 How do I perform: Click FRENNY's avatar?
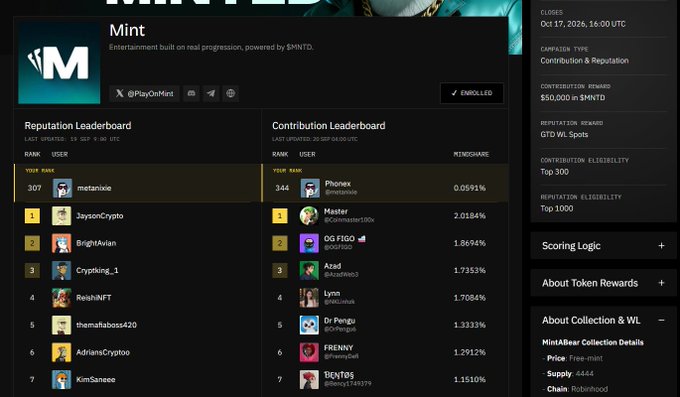[x=309, y=352]
